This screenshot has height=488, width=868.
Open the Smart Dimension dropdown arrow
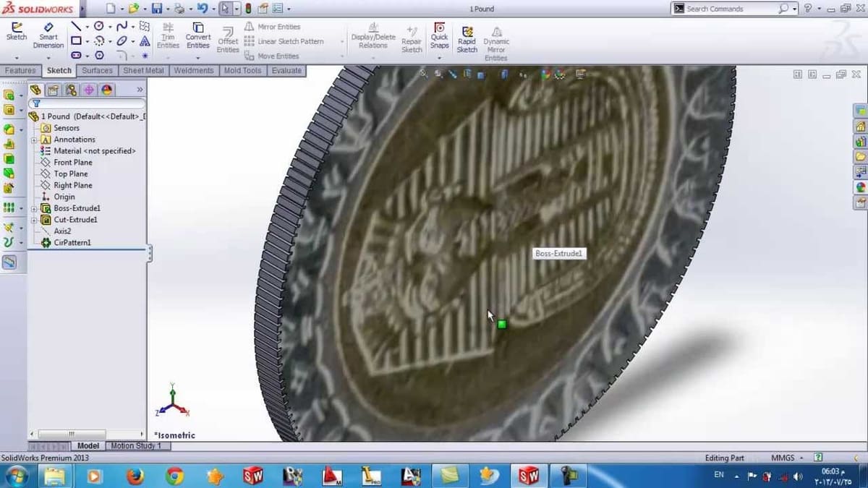point(48,56)
